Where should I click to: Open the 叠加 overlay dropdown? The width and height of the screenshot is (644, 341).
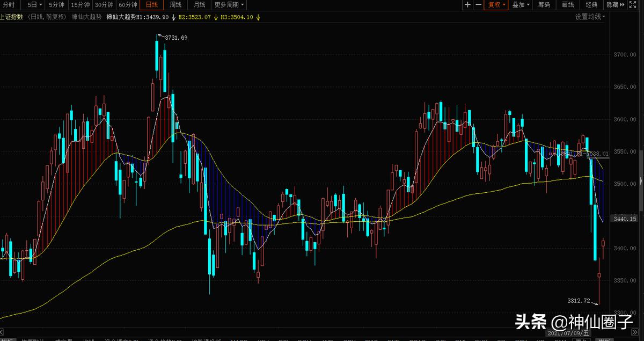pos(521,5)
